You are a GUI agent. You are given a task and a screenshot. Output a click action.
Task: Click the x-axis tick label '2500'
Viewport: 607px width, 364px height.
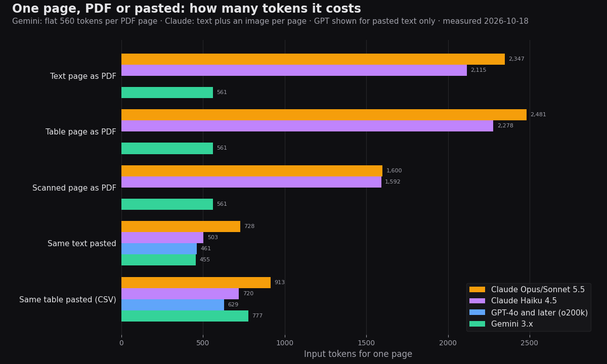pos(530,343)
